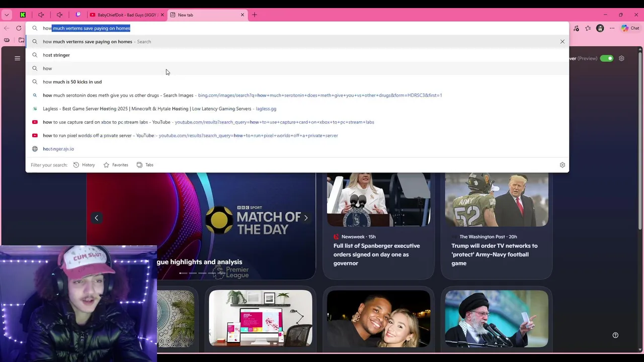This screenshot has height=362, width=644.
Task: Toggle the green Preview switch off
Action: click(607, 58)
